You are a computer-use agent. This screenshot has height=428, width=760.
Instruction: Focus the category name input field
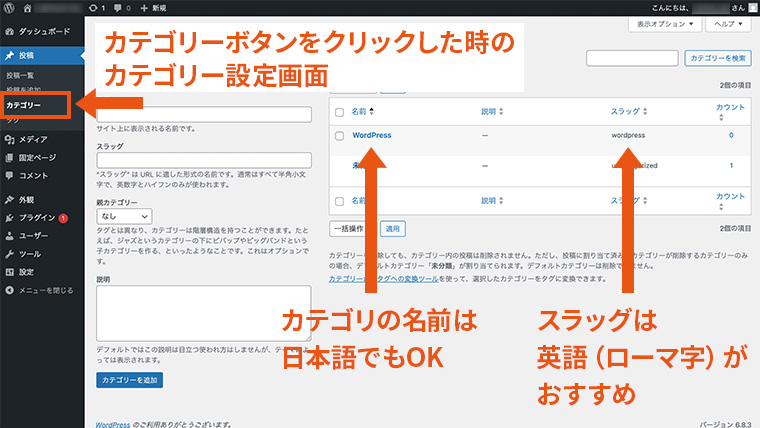click(x=204, y=115)
